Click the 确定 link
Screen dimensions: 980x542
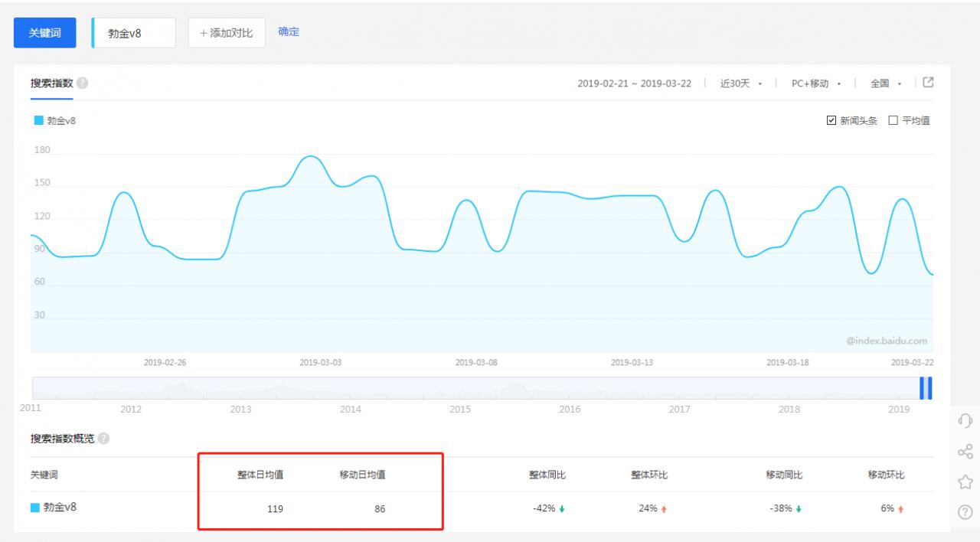click(289, 32)
